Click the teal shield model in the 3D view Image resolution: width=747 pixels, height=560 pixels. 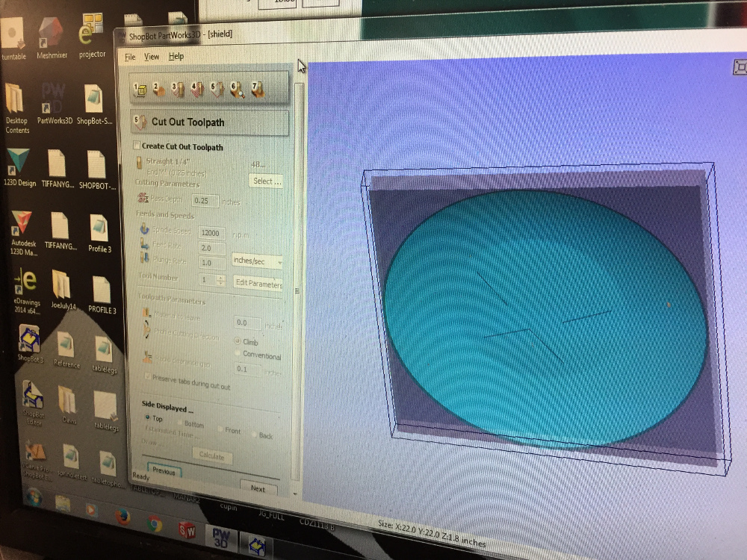tap(545, 319)
